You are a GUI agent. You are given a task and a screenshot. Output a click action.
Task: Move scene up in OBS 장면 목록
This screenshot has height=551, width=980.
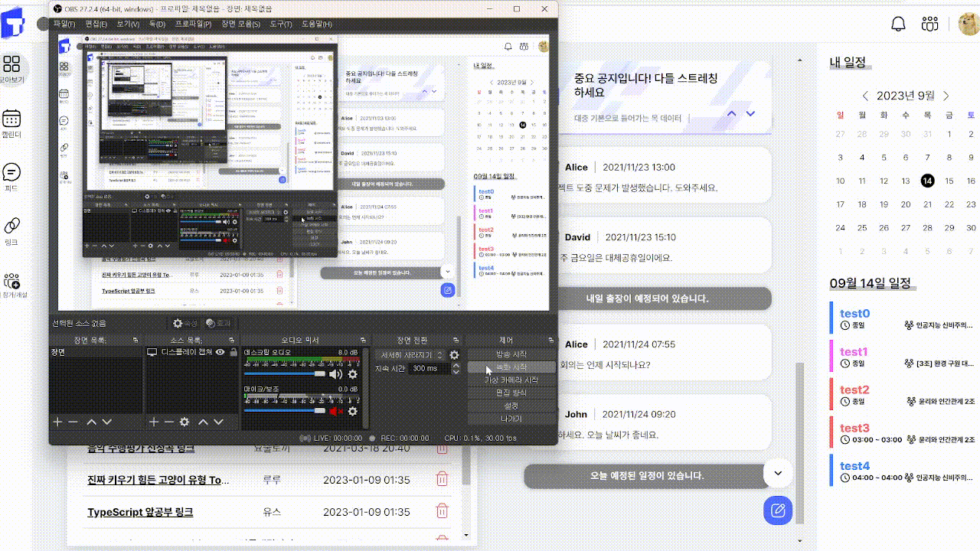click(92, 422)
